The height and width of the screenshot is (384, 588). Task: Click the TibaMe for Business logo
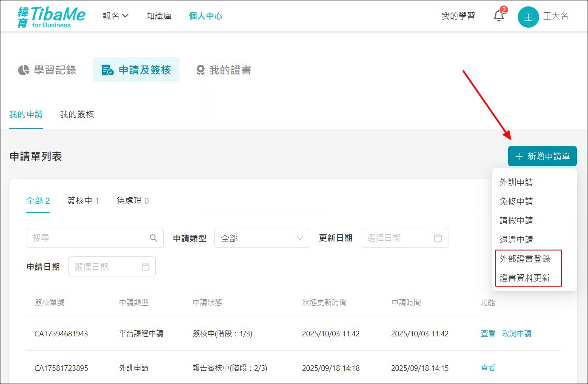(x=51, y=17)
